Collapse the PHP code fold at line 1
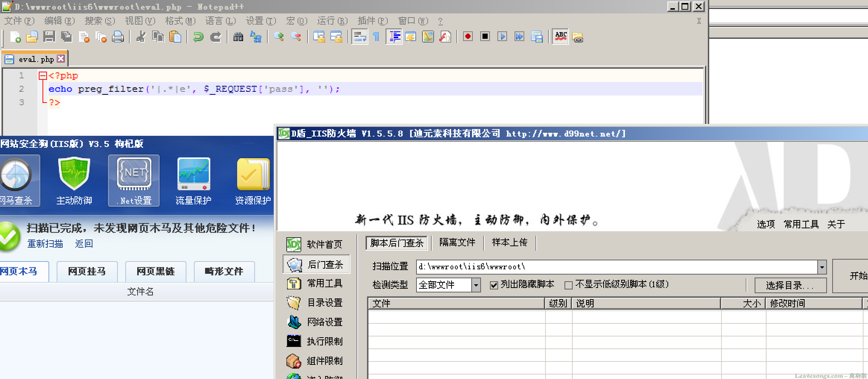 (43, 76)
